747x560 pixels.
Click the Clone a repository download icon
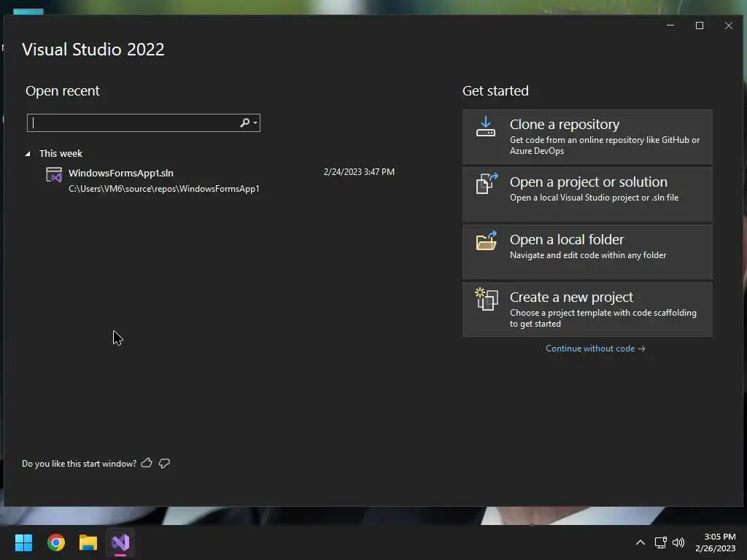pyautogui.click(x=485, y=127)
